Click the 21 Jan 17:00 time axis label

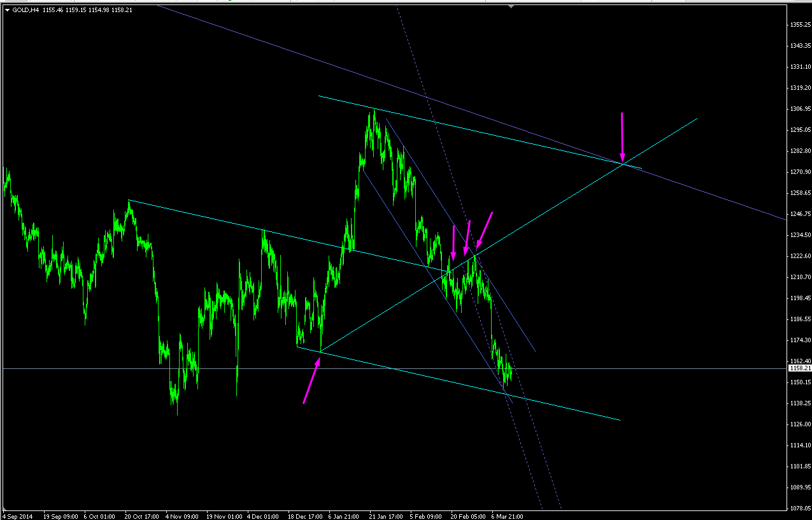(387, 516)
